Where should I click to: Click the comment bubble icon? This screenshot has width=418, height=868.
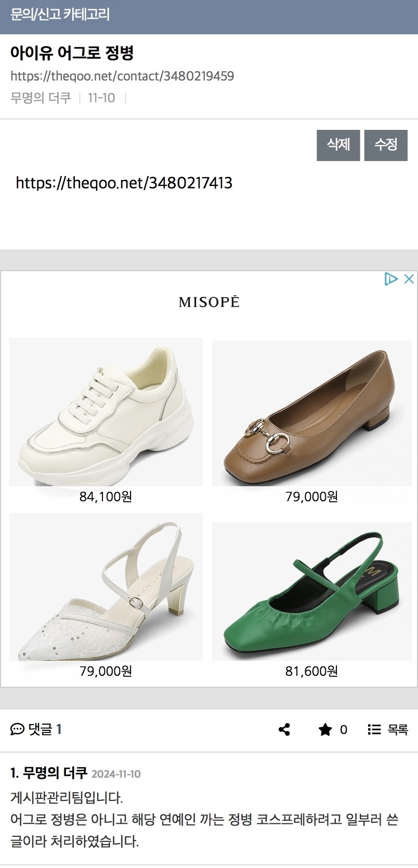click(17, 730)
